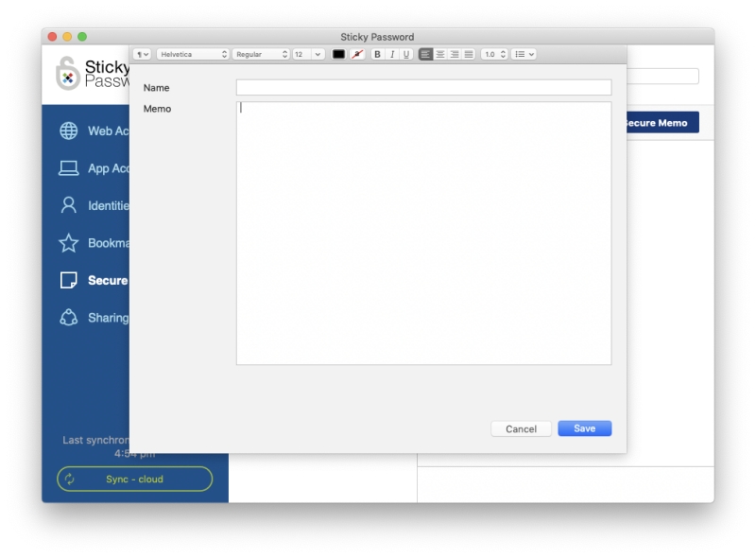
Task: Select Secure Memos in sidebar
Action: (94, 280)
